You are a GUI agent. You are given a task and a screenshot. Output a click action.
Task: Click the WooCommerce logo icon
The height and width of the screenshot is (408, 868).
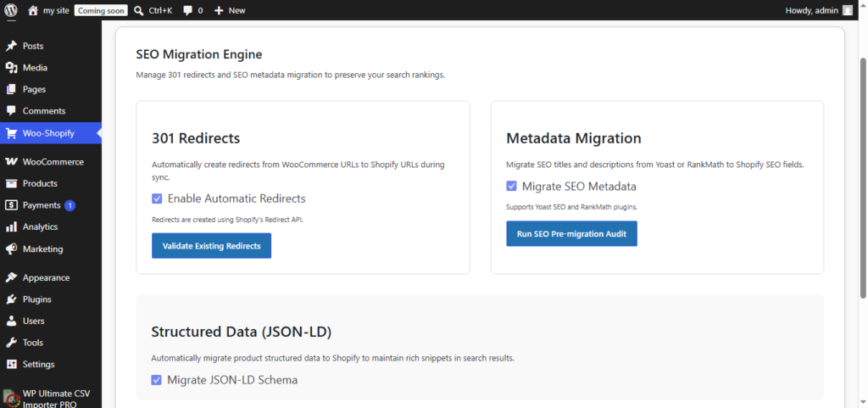[11, 162]
